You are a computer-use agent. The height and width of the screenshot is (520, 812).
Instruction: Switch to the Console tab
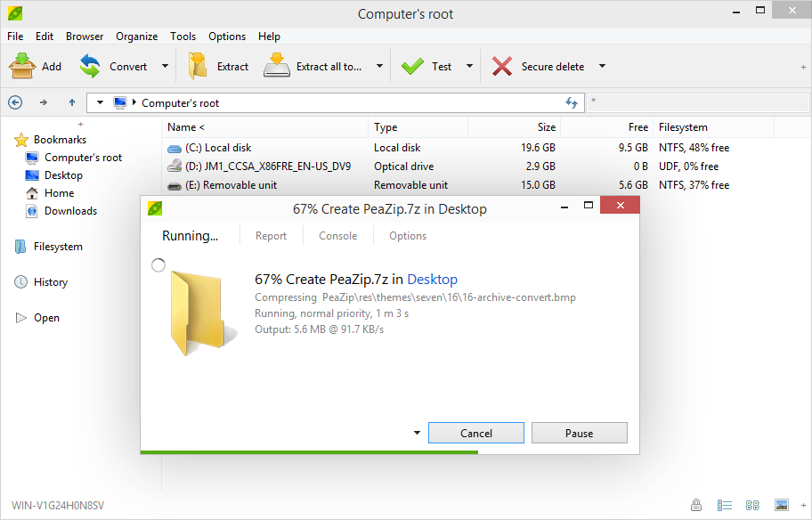337,236
